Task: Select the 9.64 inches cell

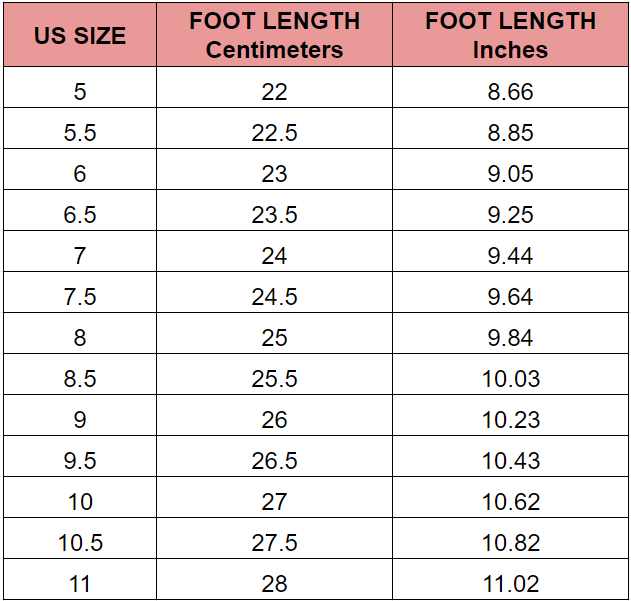Action: (x=510, y=293)
